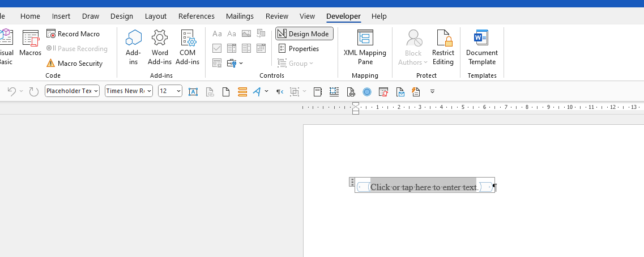The width and height of the screenshot is (644, 257).
Task: Open Visual Basic editor
Action: click(7, 47)
